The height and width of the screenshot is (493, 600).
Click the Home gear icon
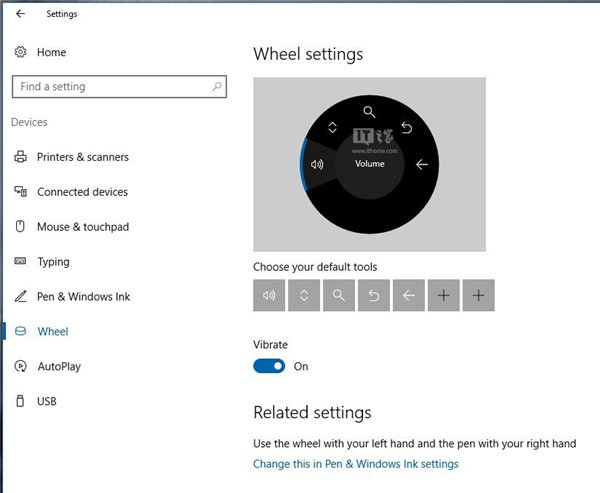click(x=20, y=52)
